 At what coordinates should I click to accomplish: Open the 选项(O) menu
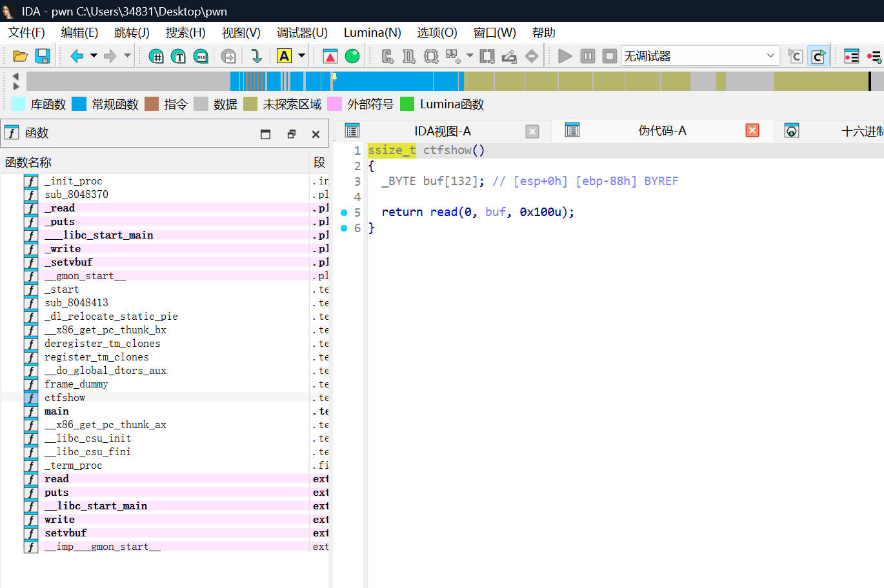[x=437, y=32]
